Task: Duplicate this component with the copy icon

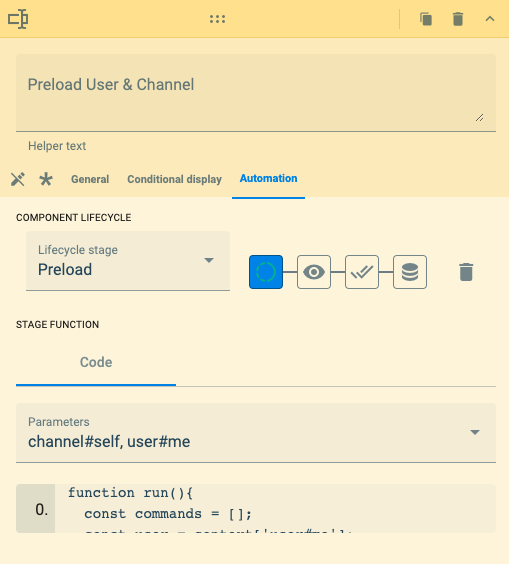Action: [x=426, y=19]
